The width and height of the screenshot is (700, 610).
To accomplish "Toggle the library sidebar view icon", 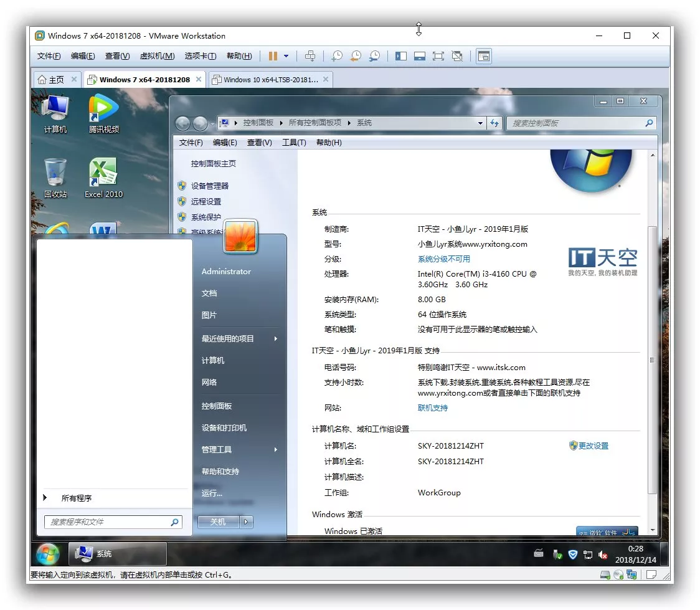I will tap(401, 56).
